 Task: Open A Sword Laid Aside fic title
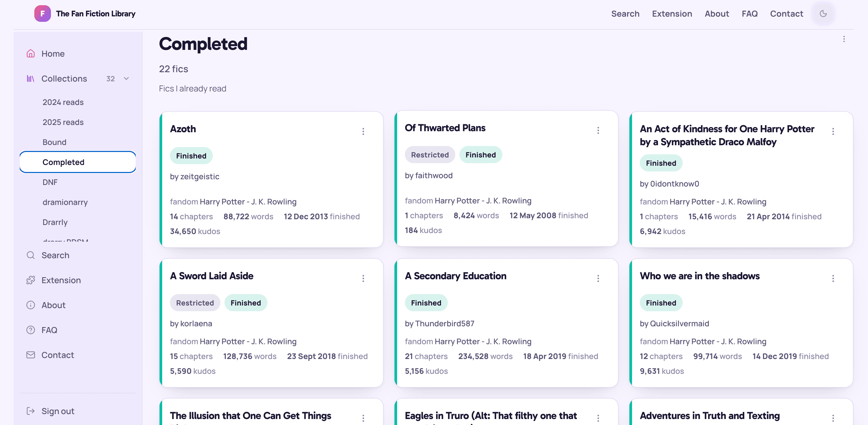point(211,276)
